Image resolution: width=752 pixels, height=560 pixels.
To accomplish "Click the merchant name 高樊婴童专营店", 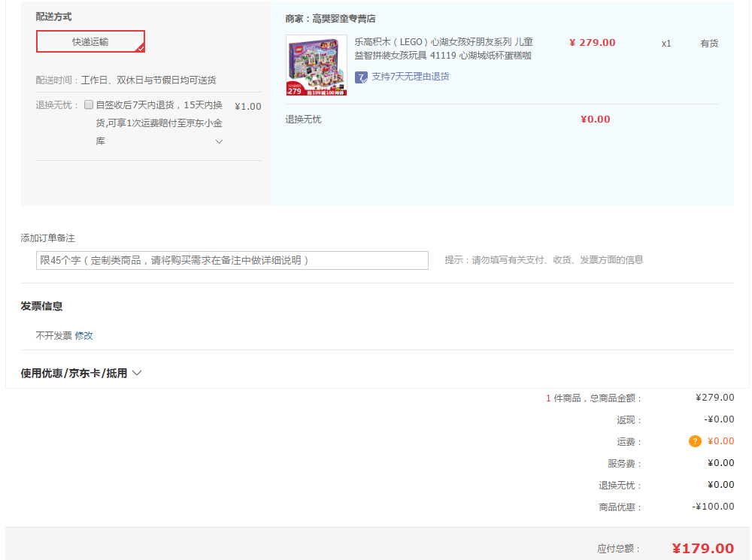I will tap(344, 19).
